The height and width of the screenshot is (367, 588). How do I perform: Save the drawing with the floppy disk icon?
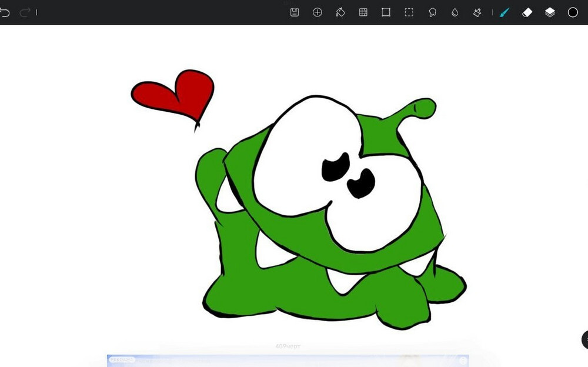coord(295,12)
